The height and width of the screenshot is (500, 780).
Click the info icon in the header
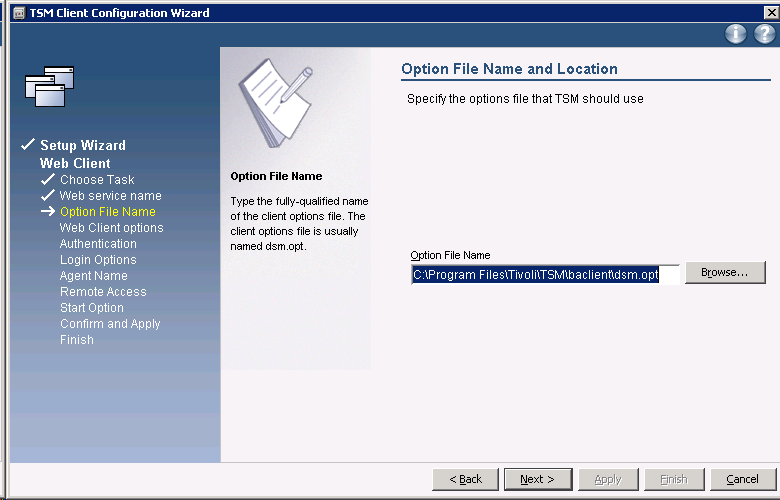pos(736,34)
